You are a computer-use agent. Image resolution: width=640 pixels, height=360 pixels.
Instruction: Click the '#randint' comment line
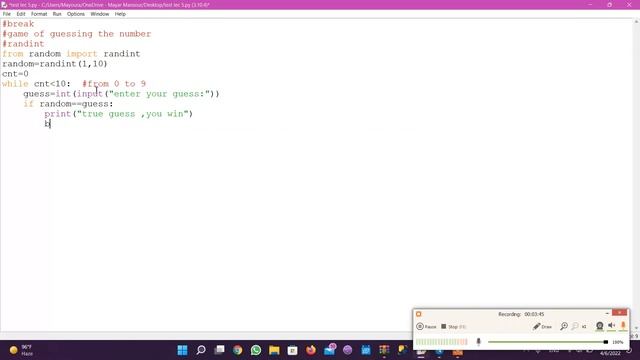[x=23, y=44]
